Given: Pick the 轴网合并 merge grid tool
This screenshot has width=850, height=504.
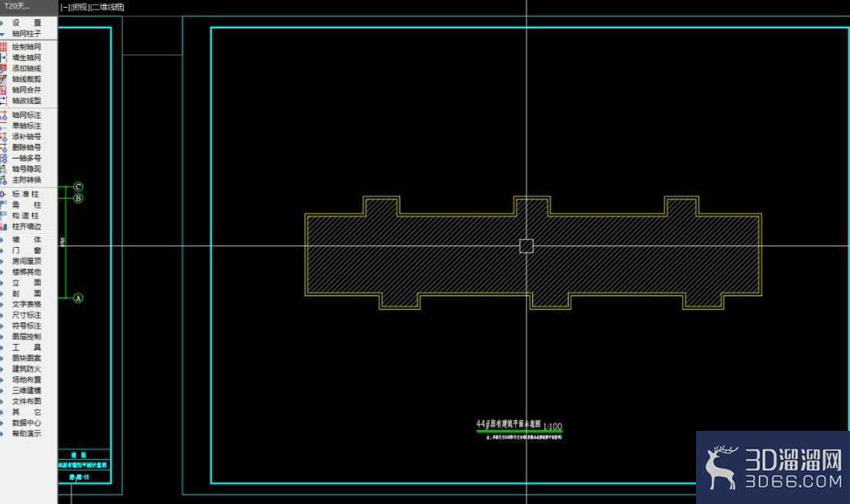Looking at the screenshot, I should click(x=26, y=90).
